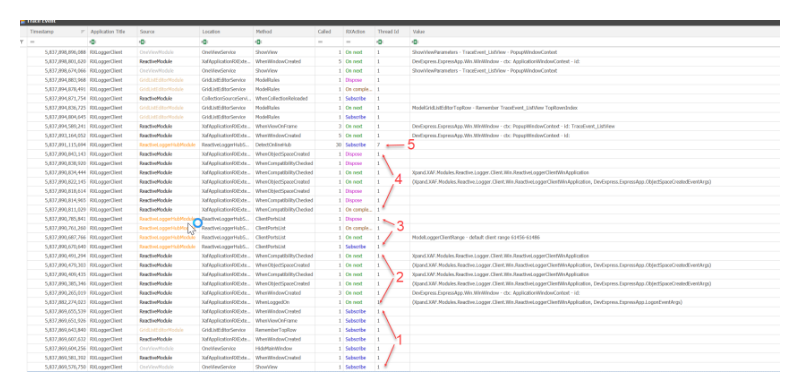Open filter operator icon in Value column

tap(415, 42)
